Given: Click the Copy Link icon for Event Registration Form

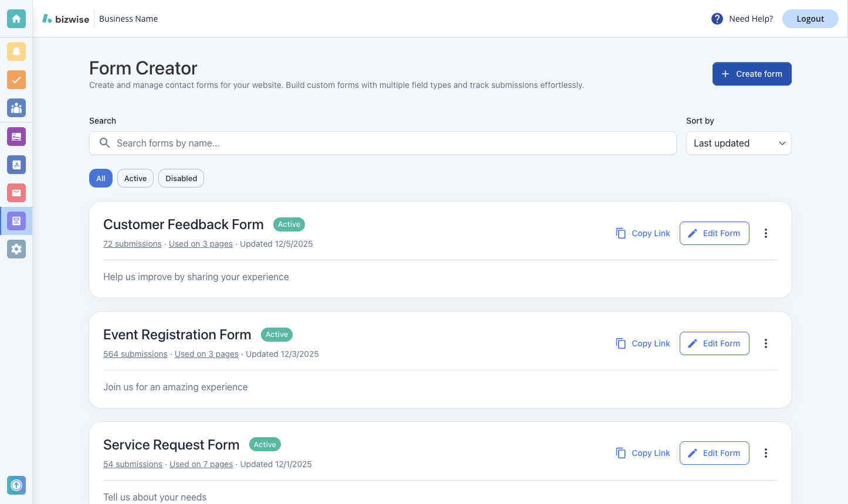Looking at the screenshot, I should [x=621, y=343].
